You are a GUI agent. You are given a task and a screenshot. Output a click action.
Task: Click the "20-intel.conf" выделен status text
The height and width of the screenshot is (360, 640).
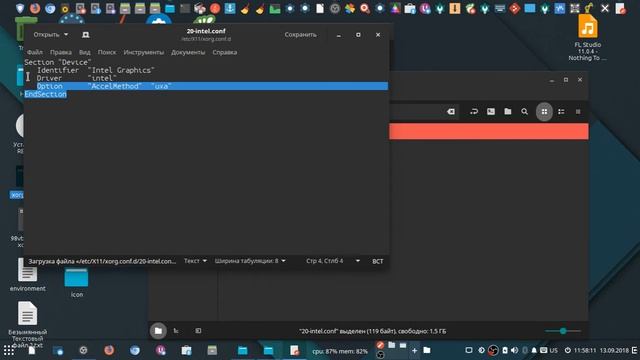372,331
